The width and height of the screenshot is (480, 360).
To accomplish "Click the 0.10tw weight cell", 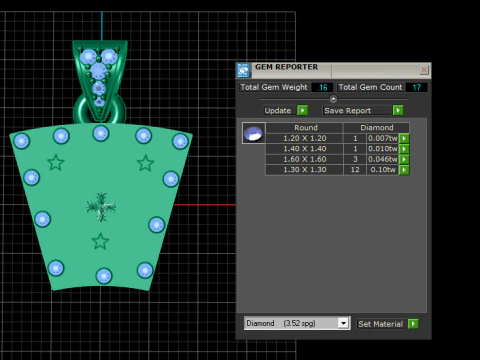I will 383,170.
